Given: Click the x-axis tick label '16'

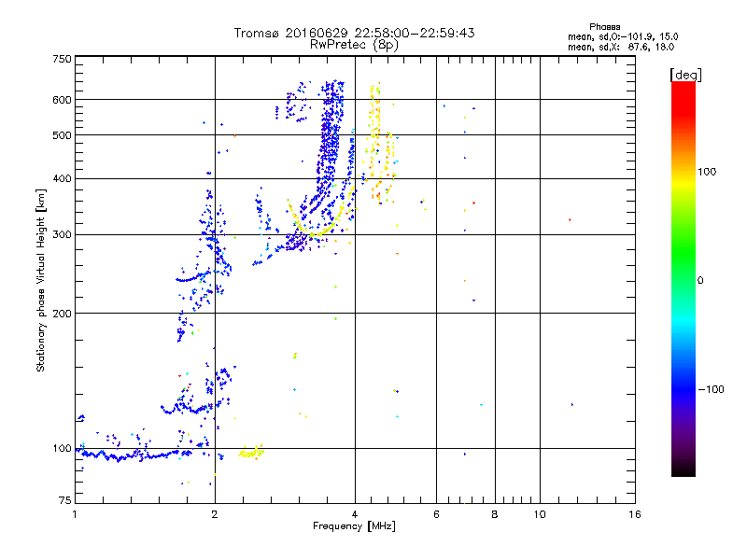Looking at the screenshot, I should pos(635,514).
